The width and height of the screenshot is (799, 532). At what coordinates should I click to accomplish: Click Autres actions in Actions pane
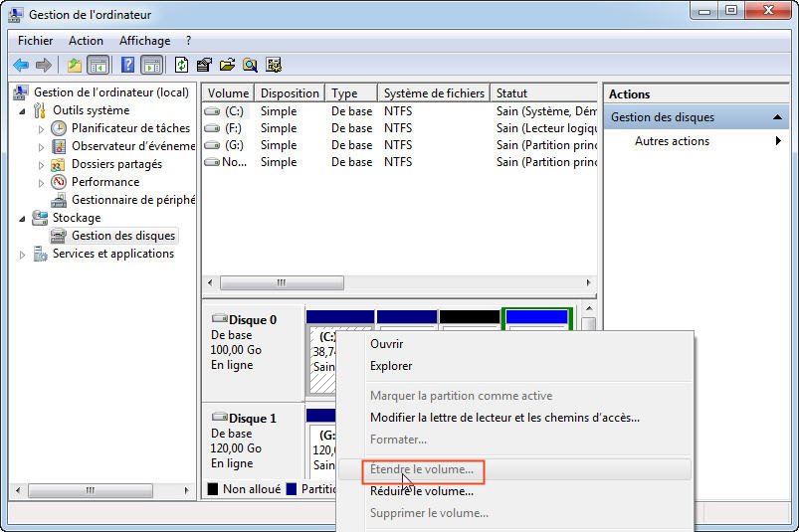click(x=672, y=141)
